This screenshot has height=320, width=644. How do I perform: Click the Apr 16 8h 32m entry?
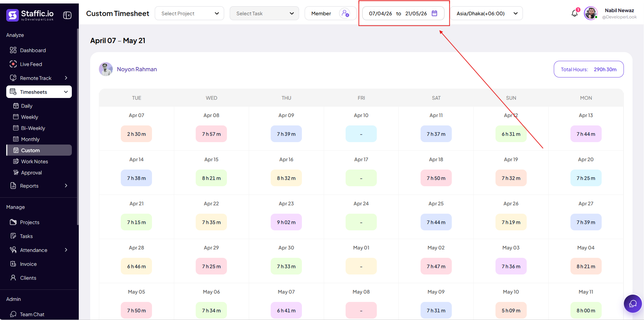coord(286,178)
